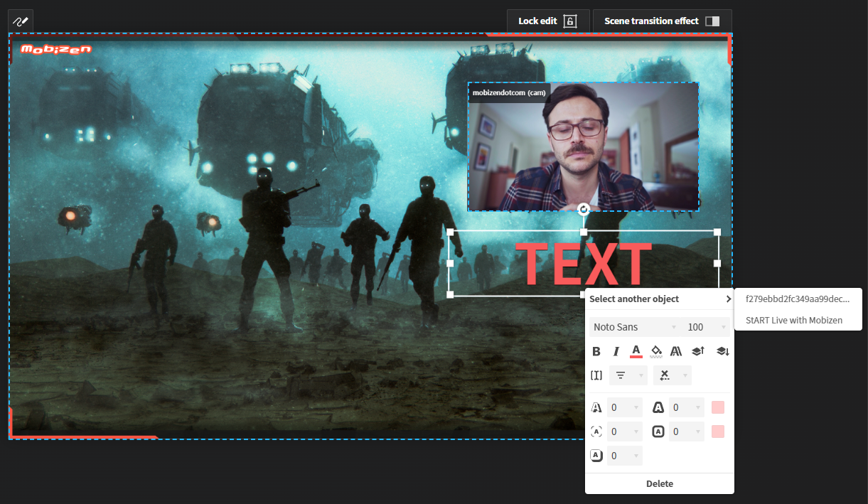Open the font size 100 dropdown
Viewport: 868px width, 504px height.
point(707,327)
